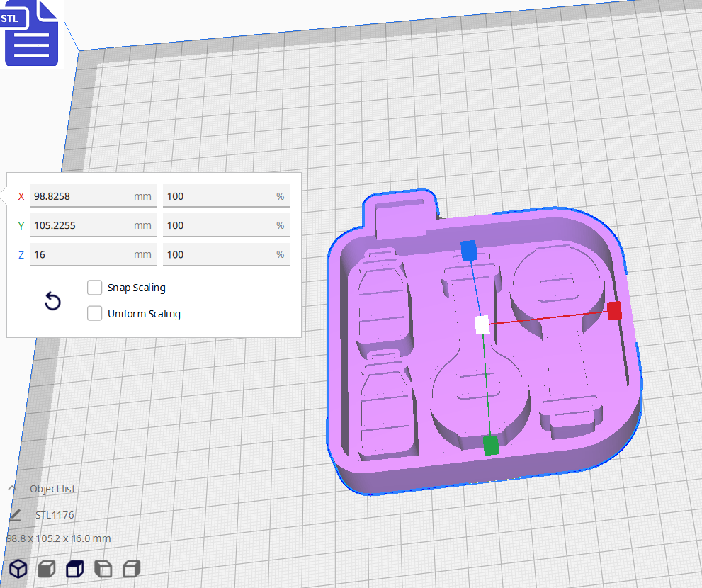Switch to the Front view icon
Image resolution: width=702 pixels, height=588 pixels.
tap(45, 569)
